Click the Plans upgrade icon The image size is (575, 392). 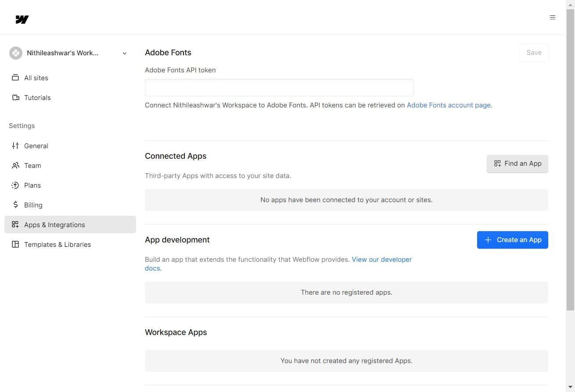click(x=15, y=185)
